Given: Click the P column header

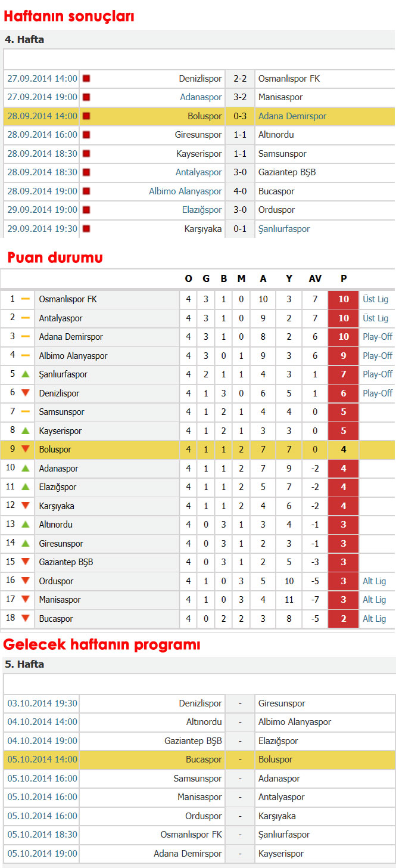Looking at the screenshot, I should tap(344, 278).
